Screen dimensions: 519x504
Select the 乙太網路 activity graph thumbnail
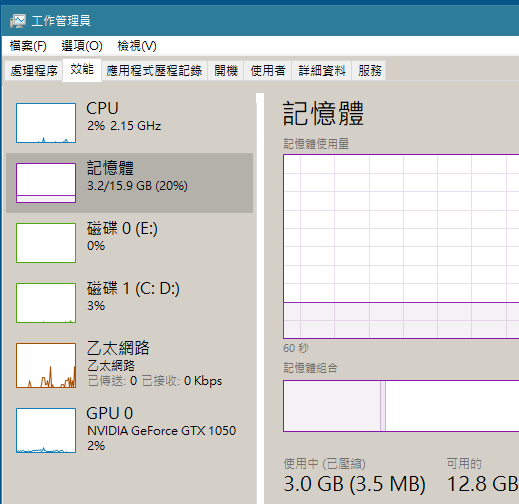point(46,365)
